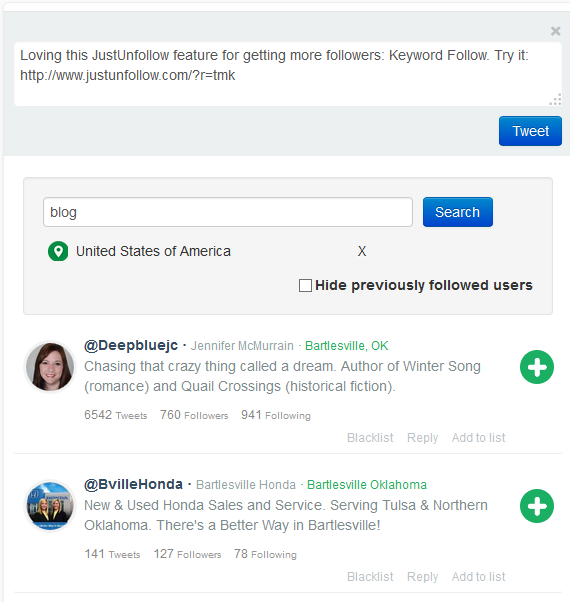This screenshot has width=570, height=602.
Task: Open Bartlesville Honda profile picture
Action: [x=50, y=506]
